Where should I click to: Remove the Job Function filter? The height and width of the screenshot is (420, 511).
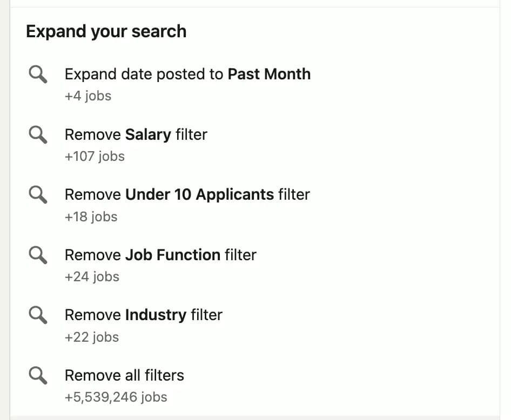click(x=160, y=255)
